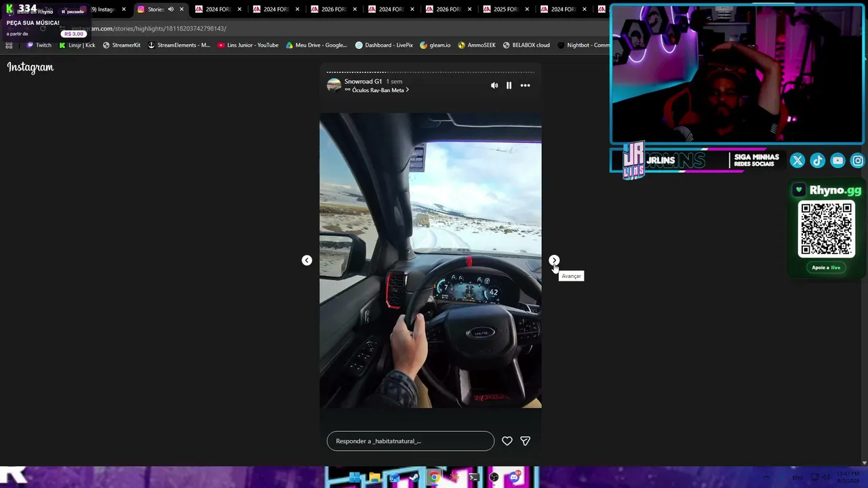Open the BELABOX cloud bookmark
This screenshot has height=488, width=868.
[x=526, y=45]
